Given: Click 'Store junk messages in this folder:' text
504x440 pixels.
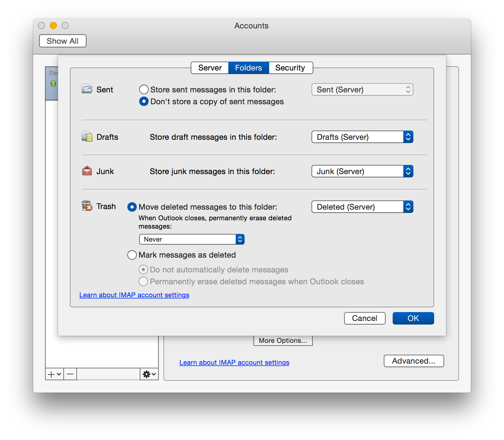Looking at the screenshot, I should click(212, 171).
